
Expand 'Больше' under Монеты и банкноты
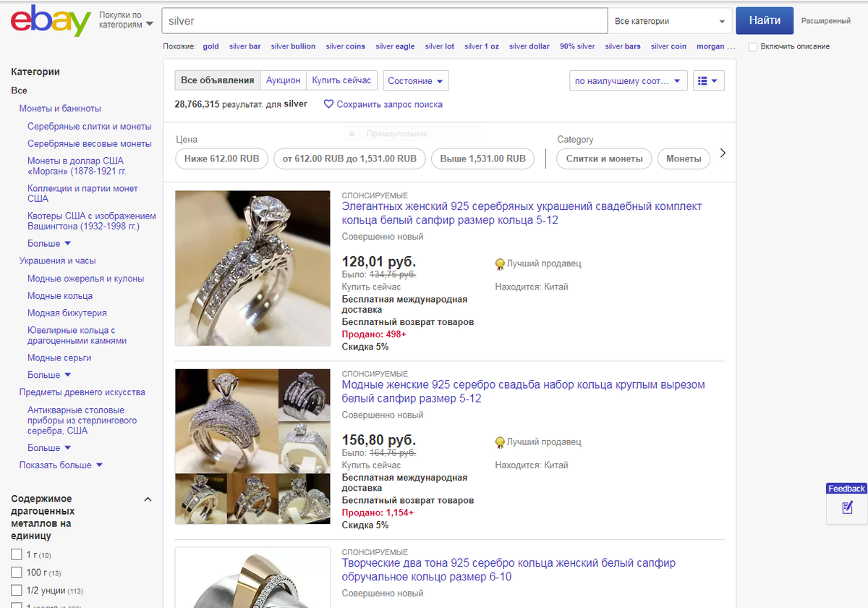pyautogui.click(x=49, y=243)
